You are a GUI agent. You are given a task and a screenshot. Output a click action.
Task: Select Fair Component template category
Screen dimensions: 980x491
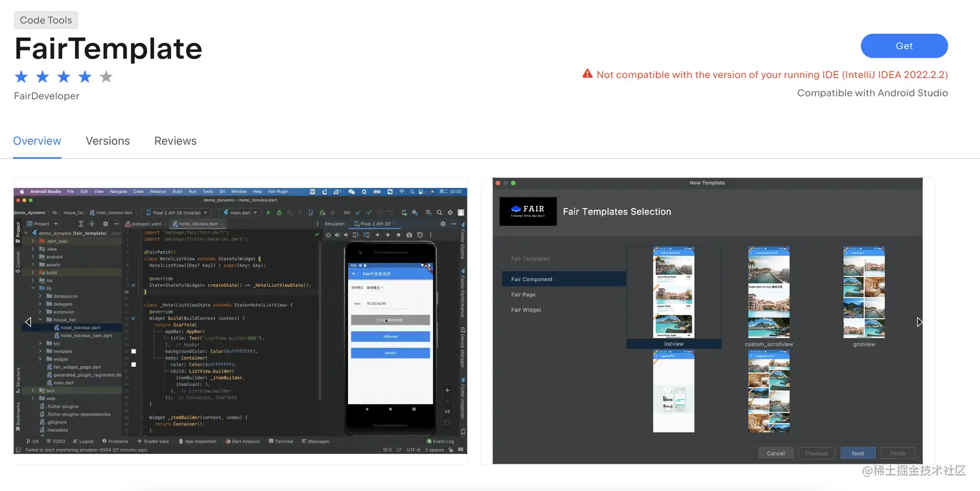point(563,279)
